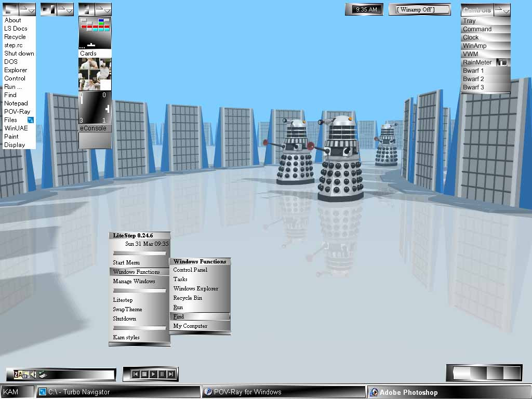Open LS Docs shortcut

(19, 29)
